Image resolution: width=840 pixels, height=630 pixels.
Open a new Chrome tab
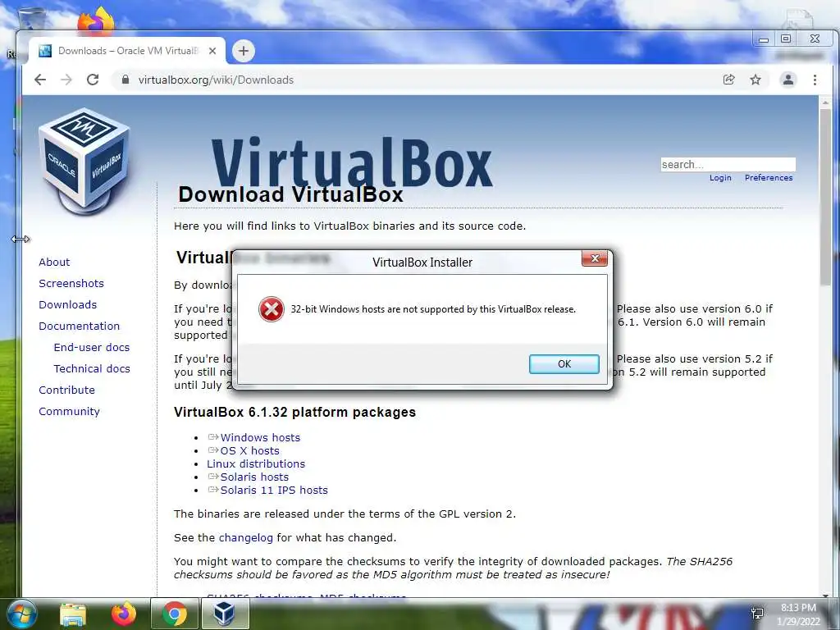click(243, 51)
